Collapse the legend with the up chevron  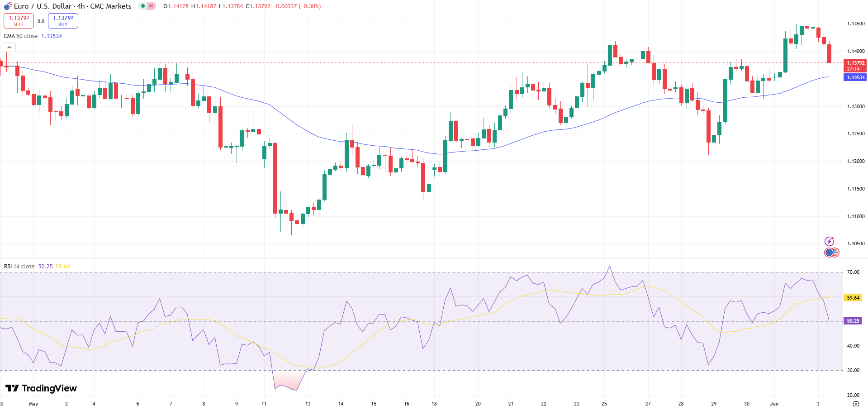point(9,47)
